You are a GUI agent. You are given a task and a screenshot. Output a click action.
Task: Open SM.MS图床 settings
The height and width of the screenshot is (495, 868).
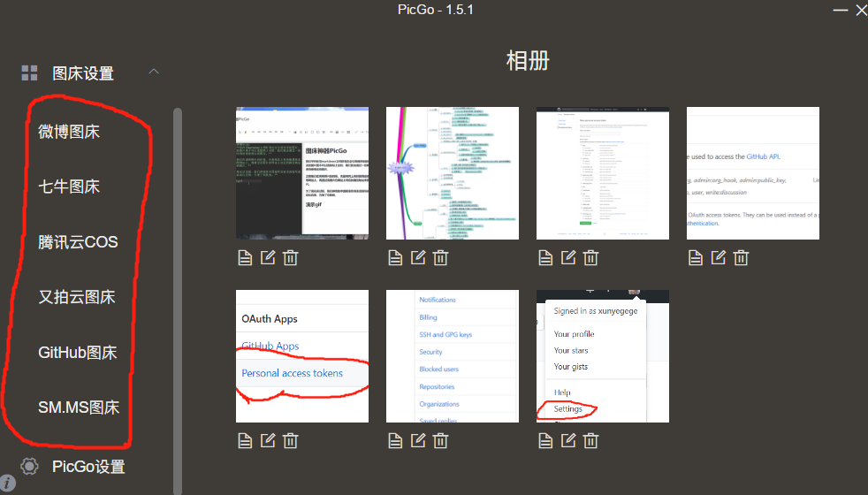(79, 407)
